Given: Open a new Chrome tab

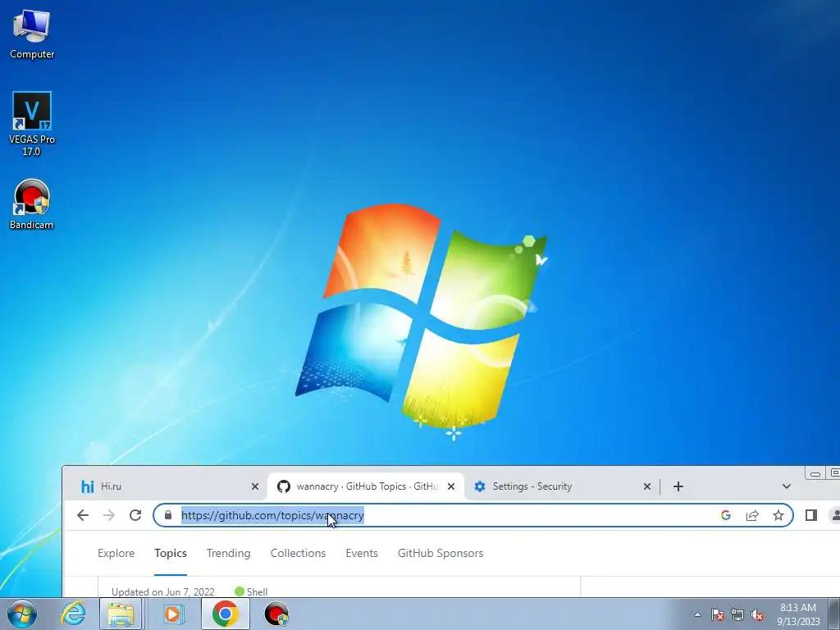Looking at the screenshot, I should [678, 486].
